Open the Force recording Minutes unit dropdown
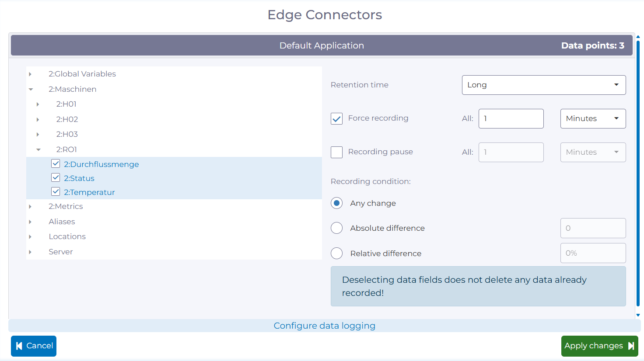 point(593,118)
